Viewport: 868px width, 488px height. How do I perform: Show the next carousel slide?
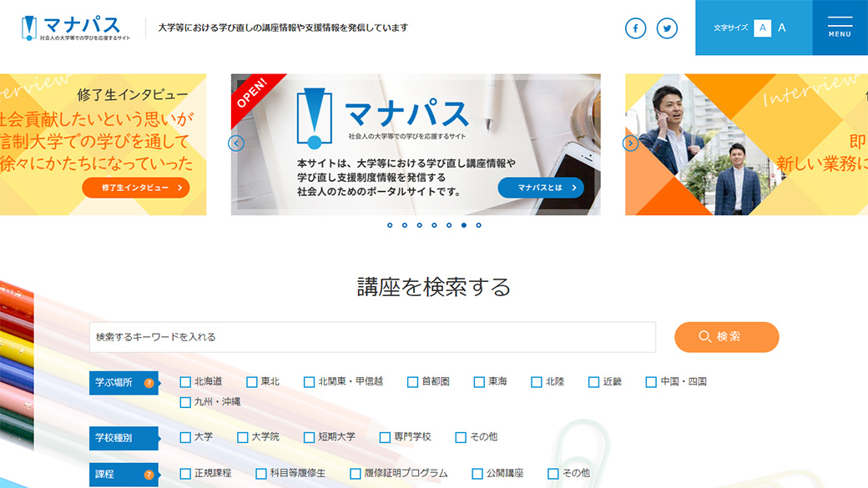(630, 143)
